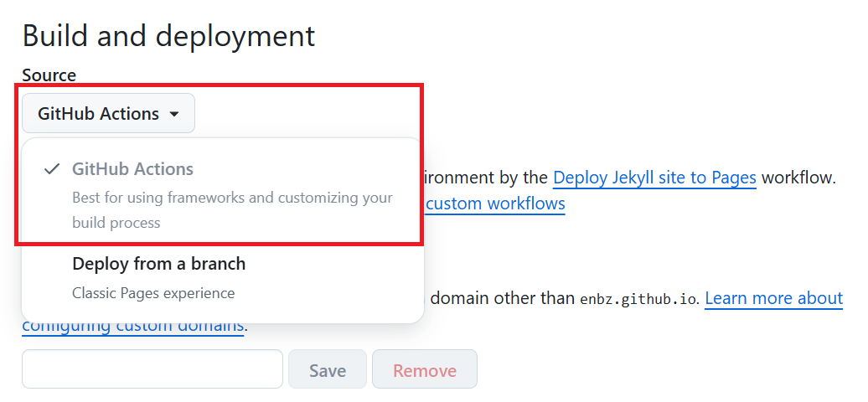Image resolution: width=868 pixels, height=402 pixels.
Task: Click the 'build process' text in dropdown
Action: (116, 223)
